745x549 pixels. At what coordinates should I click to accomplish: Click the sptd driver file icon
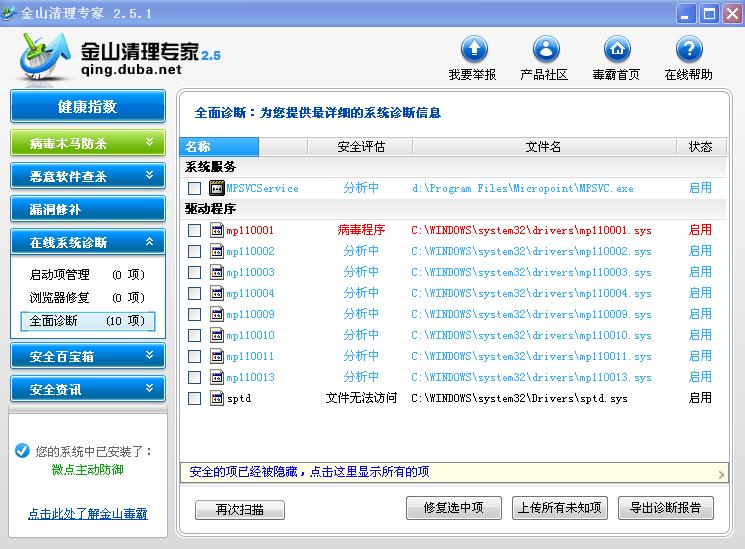pos(217,398)
